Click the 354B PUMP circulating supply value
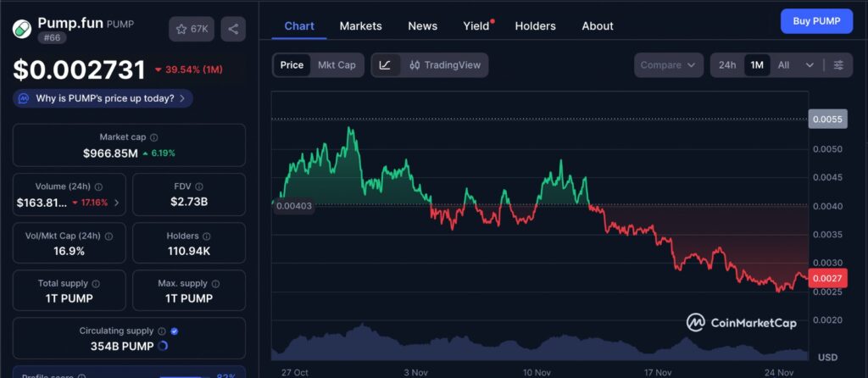This screenshot has width=868, height=378. point(122,347)
